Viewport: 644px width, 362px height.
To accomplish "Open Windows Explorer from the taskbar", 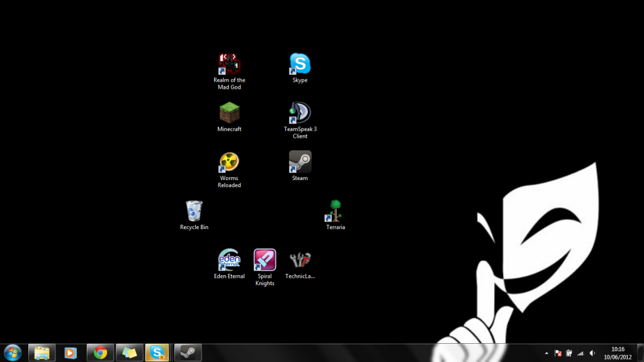I will 42,353.
